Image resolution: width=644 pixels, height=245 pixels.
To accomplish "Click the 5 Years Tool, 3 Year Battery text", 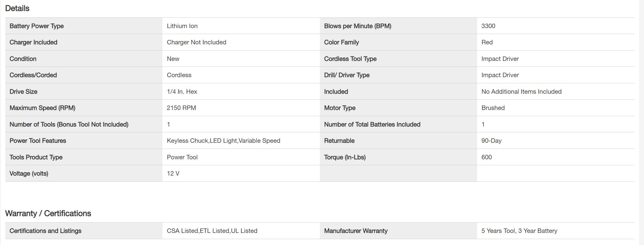I will (519, 231).
